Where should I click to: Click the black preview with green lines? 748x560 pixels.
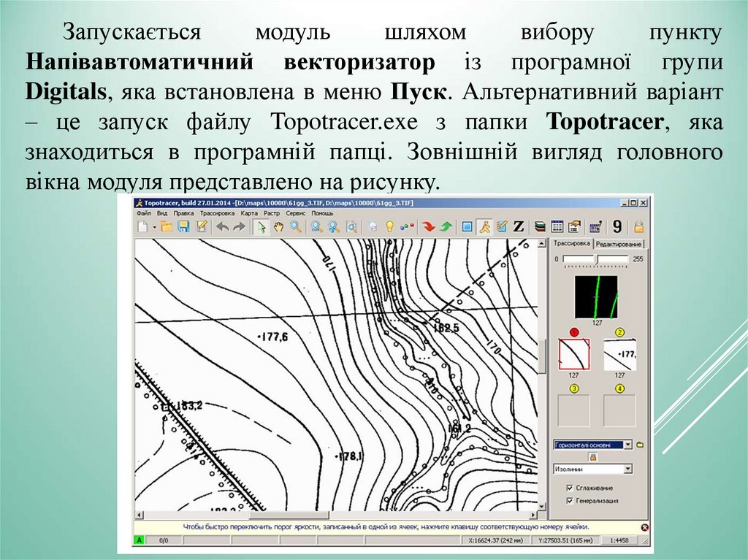(596, 296)
